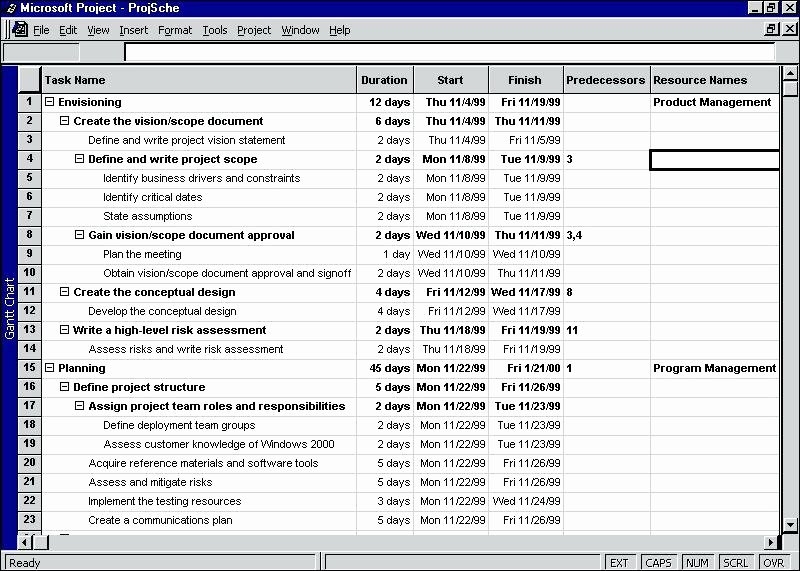The height and width of the screenshot is (571, 800).
Task: Click the vertical scrollbar up arrow
Action: pos(790,74)
